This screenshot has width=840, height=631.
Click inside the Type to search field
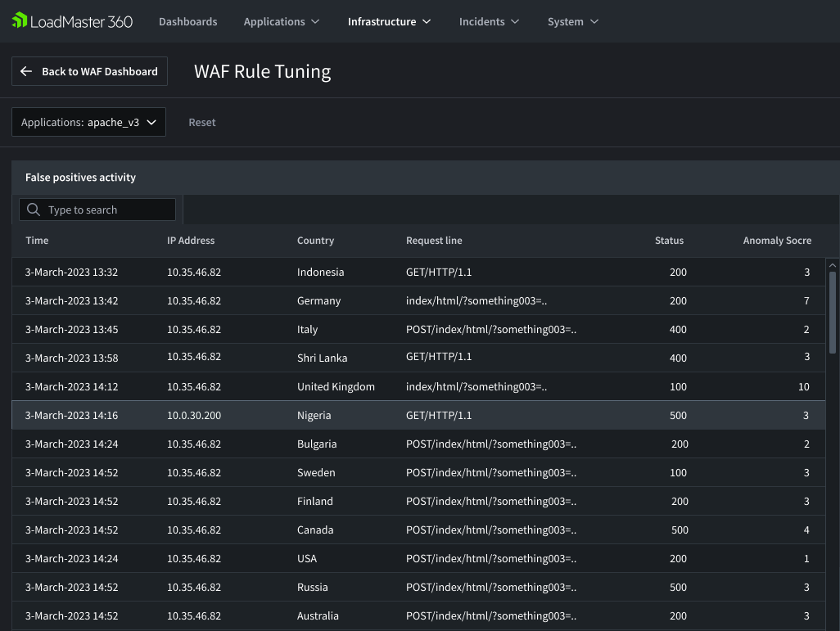[106, 210]
